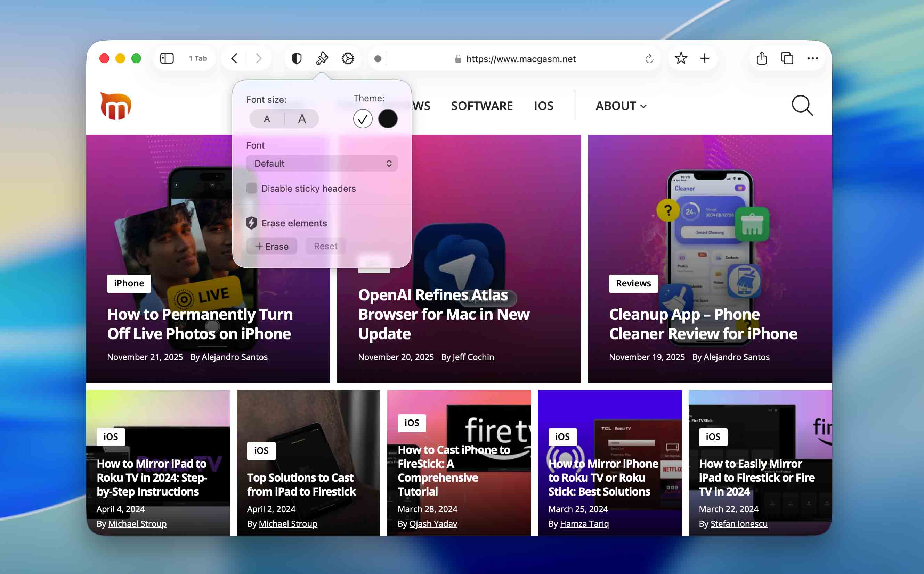The image size is (924, 574).
Task: Bookmark the page with the star icon
Action: (x=680, y=58)
